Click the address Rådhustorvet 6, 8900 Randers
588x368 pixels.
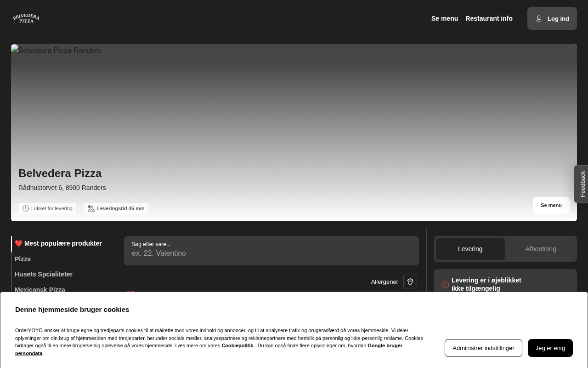62,188
